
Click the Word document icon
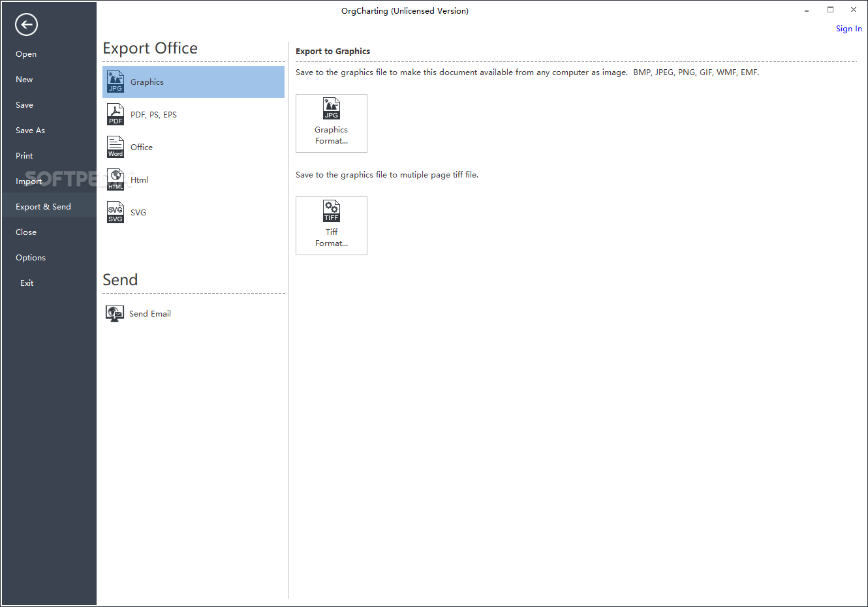click(116, 147)
